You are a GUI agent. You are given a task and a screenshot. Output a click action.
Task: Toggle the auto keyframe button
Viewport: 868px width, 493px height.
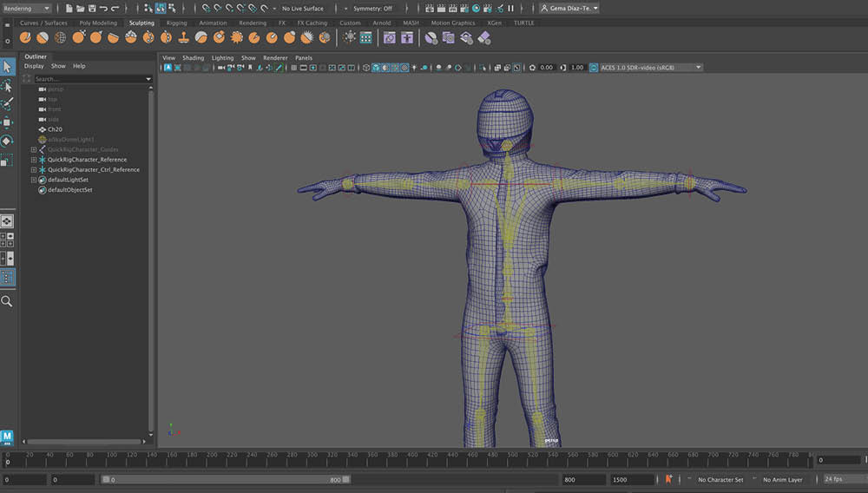[x=668, y=479]
